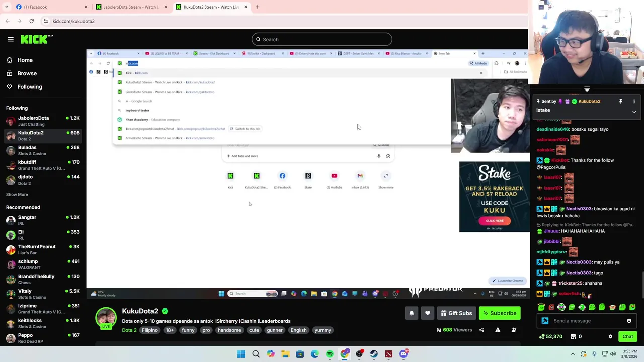Open site information icon in address bar
This screenshot has height=362, width=644.
coord(46,21)
